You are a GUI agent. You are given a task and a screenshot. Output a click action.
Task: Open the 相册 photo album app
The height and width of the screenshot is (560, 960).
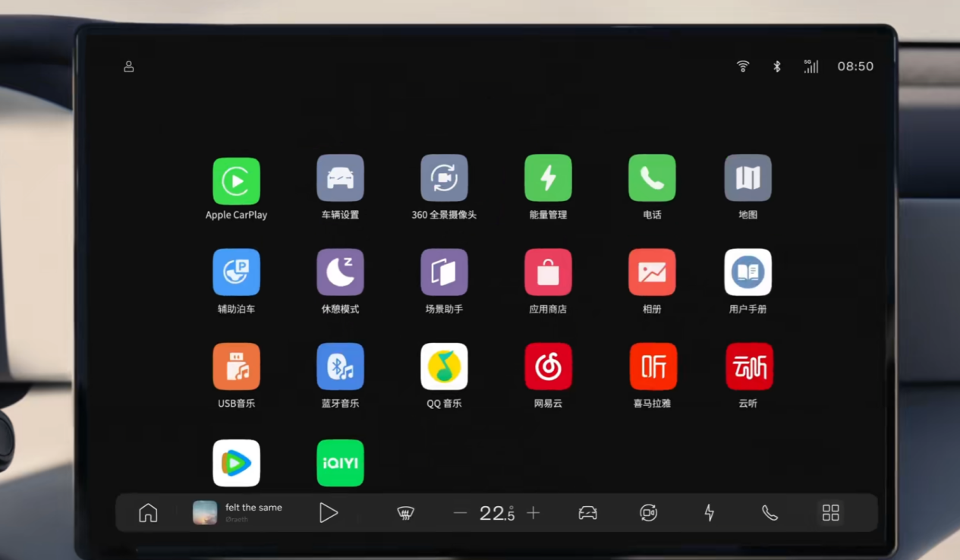pyautogui.click(x=652, y=272)
